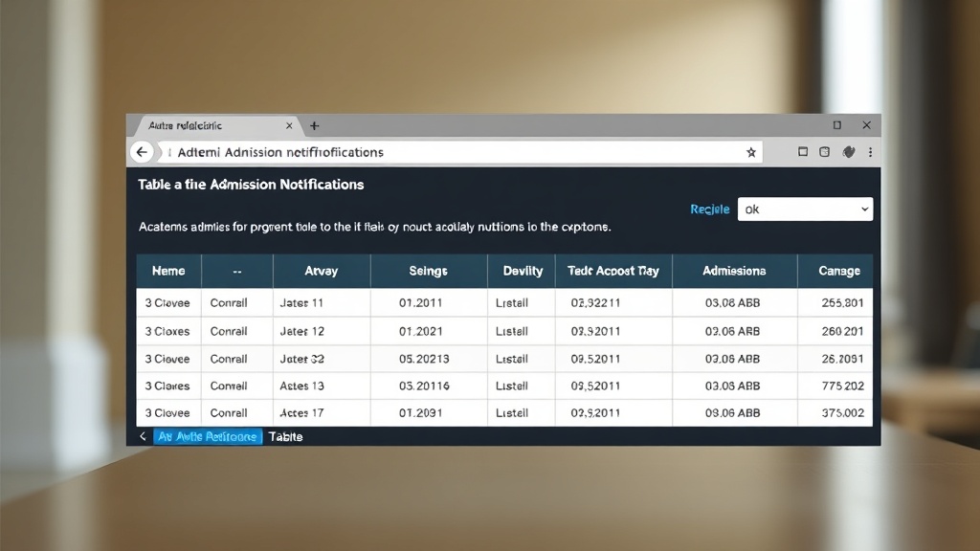Sort by the Admissiona column header

click(734, 271)
